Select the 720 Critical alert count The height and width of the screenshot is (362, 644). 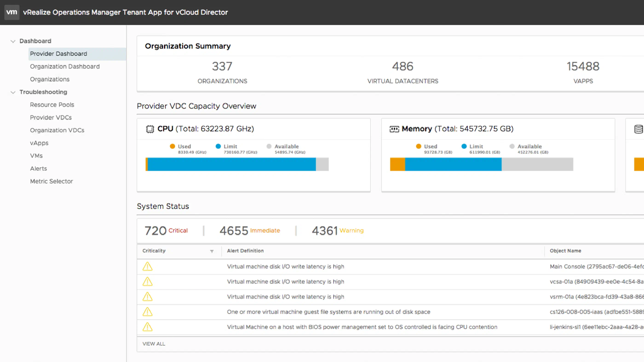[166, 230]
